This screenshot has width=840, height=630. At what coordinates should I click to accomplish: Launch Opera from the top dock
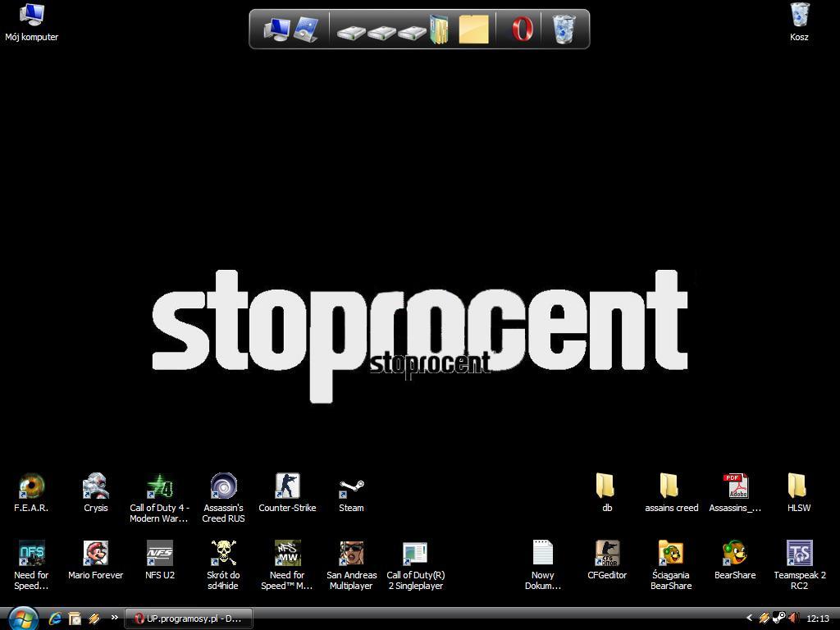[522, 29]
